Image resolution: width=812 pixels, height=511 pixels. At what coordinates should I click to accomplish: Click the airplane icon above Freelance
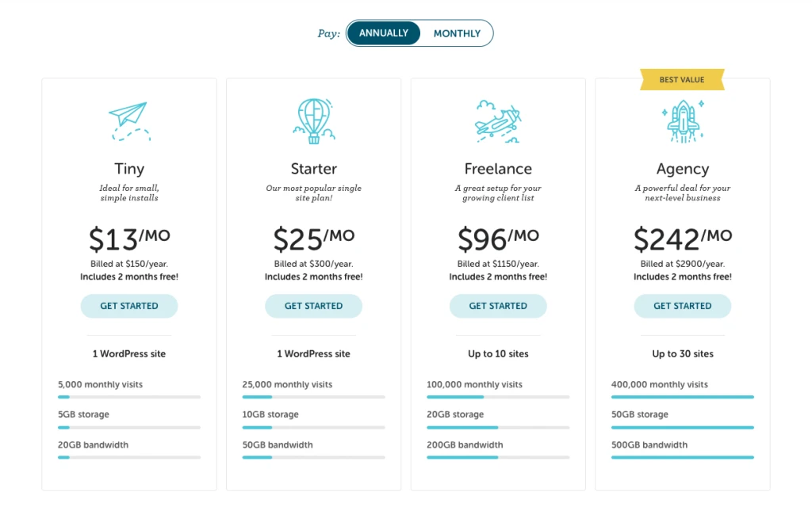point(498,121)
